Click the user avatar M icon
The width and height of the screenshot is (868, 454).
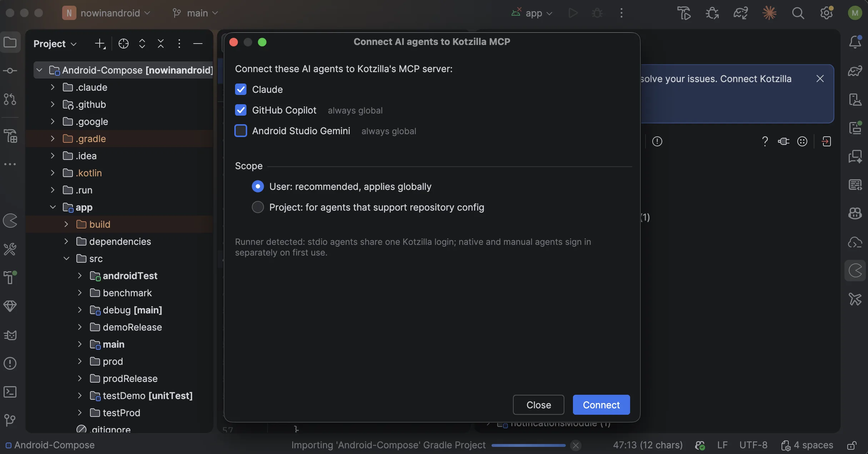tap(855, 13)
